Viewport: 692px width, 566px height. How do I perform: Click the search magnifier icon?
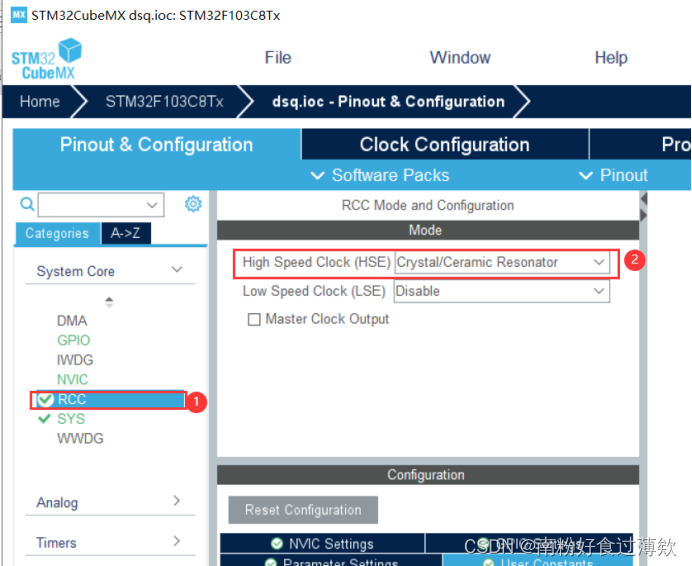click(27, 204)
